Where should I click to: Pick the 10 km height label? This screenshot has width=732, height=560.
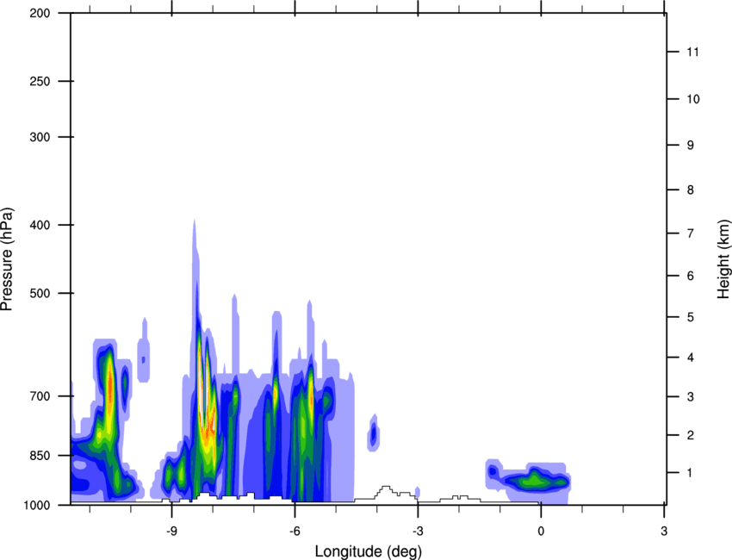693,99
